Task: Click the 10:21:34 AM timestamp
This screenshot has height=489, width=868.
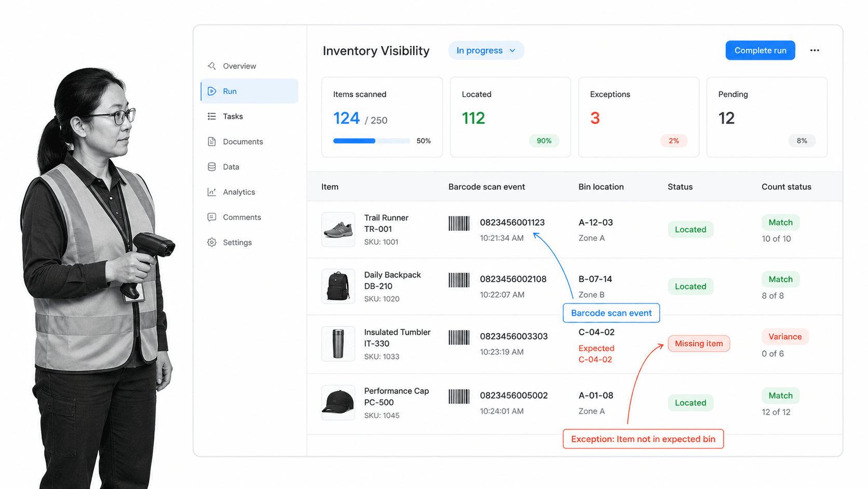Action: 501,238
